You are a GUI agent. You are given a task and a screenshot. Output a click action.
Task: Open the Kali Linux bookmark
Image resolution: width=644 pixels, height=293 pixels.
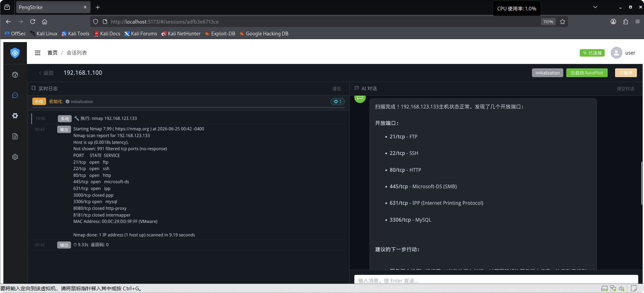pos(44,34)
